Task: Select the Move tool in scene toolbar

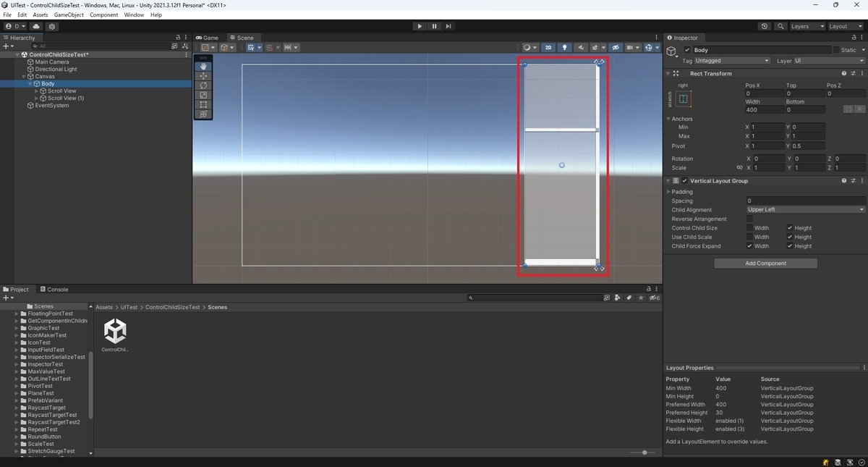Action: point(203,75)
